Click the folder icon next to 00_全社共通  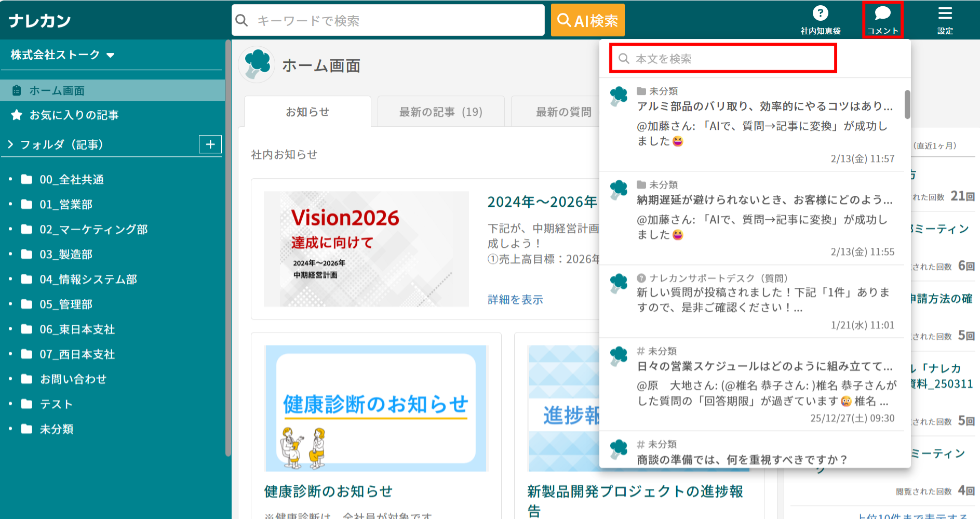[x=28, y=179]
